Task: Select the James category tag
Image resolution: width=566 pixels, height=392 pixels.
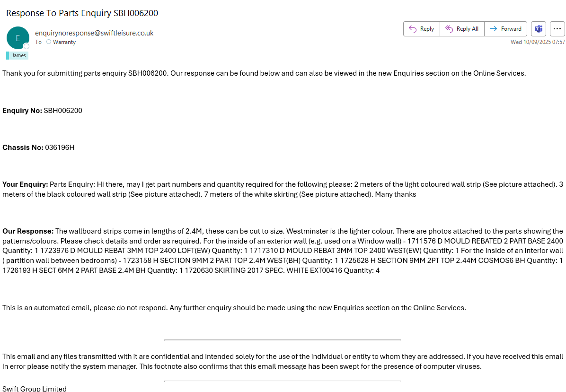Action: point(18,55)
